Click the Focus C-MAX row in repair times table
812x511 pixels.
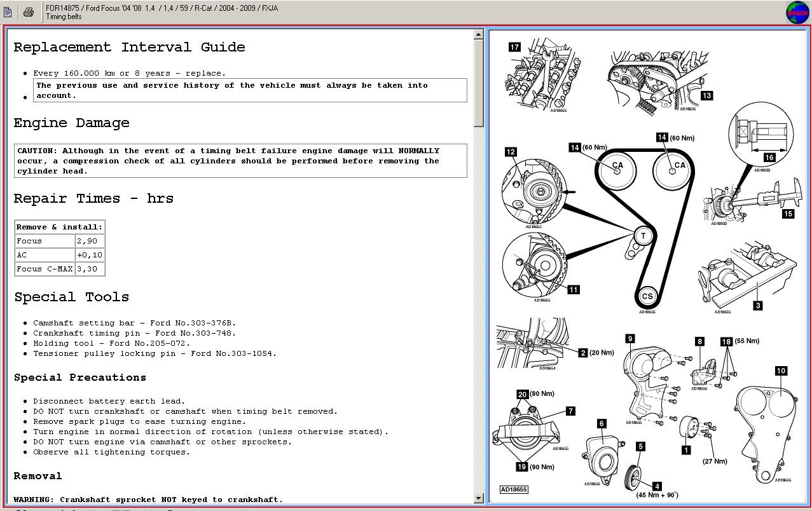pos(45,269)
